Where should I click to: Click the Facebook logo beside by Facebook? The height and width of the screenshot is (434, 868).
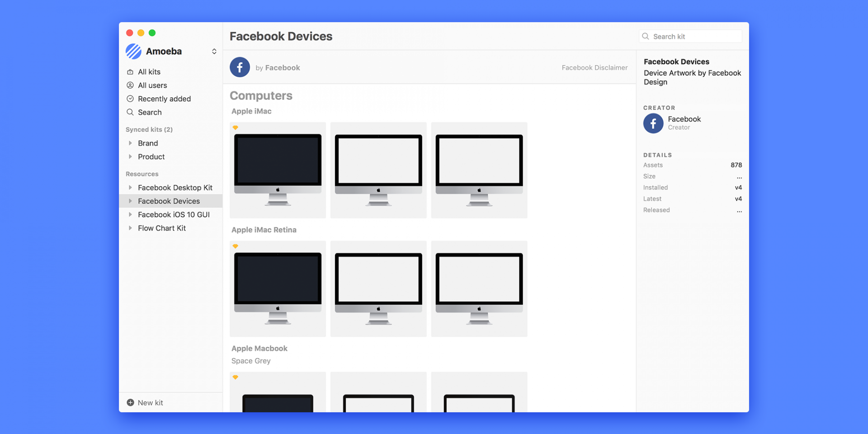point(240,67)
